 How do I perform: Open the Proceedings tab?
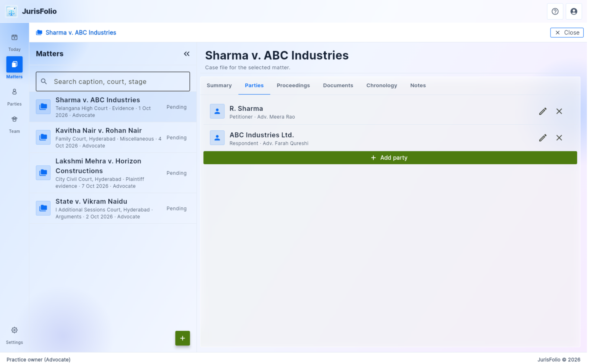(x=293, y=86)
